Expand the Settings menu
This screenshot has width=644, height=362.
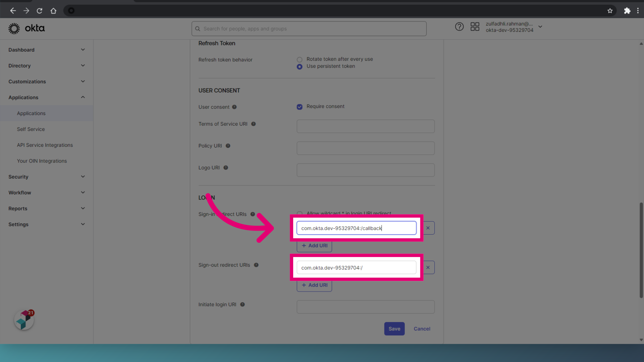tap(47, 224)
